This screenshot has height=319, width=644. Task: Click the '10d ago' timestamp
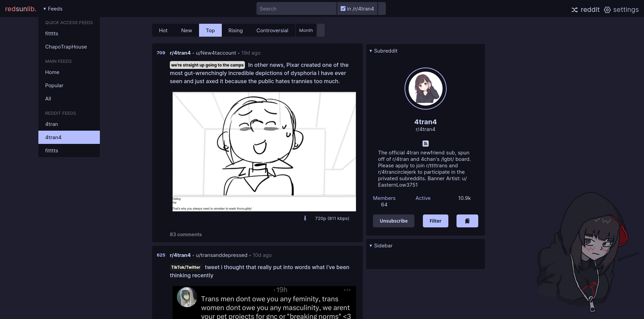262,255
